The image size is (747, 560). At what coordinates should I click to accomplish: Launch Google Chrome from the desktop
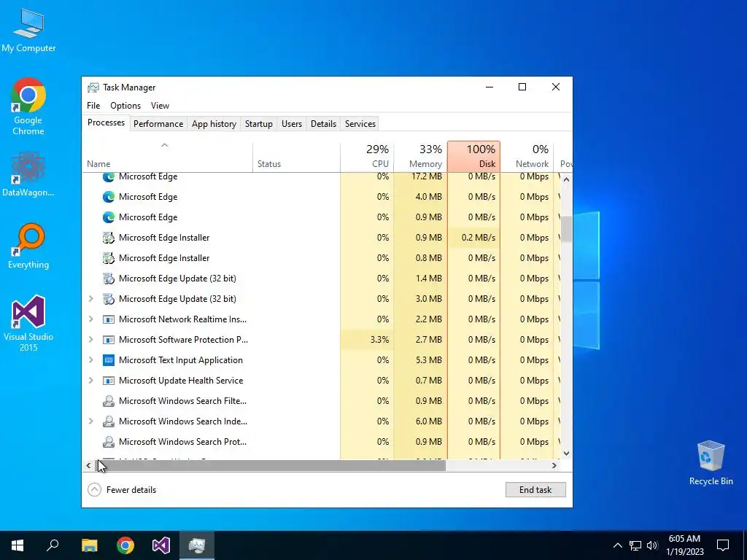pyautogui.click(x=28, y=106)
